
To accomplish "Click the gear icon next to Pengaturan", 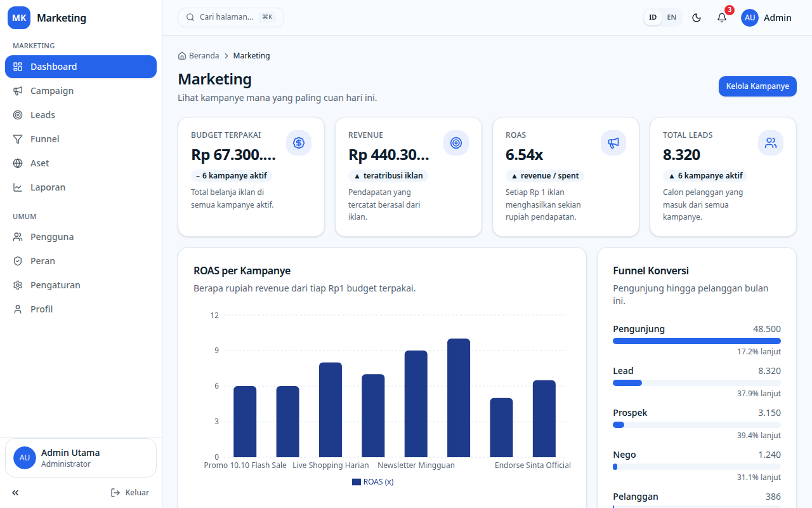I will 18,285.
